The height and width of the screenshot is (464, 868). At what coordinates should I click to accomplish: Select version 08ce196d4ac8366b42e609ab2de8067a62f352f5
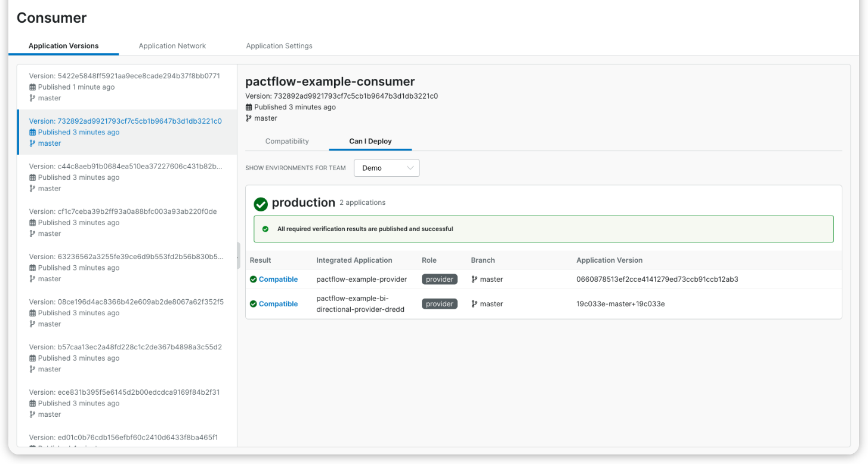click(127, 313)
